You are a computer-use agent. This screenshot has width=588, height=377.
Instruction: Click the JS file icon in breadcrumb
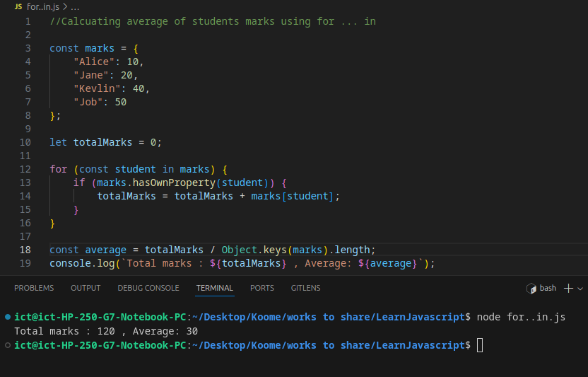tap(18, 7)
